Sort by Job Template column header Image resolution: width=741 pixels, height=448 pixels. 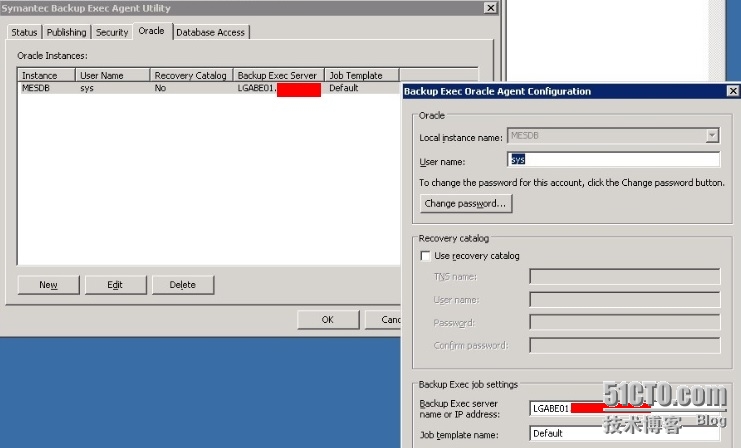tap(362, 75)
